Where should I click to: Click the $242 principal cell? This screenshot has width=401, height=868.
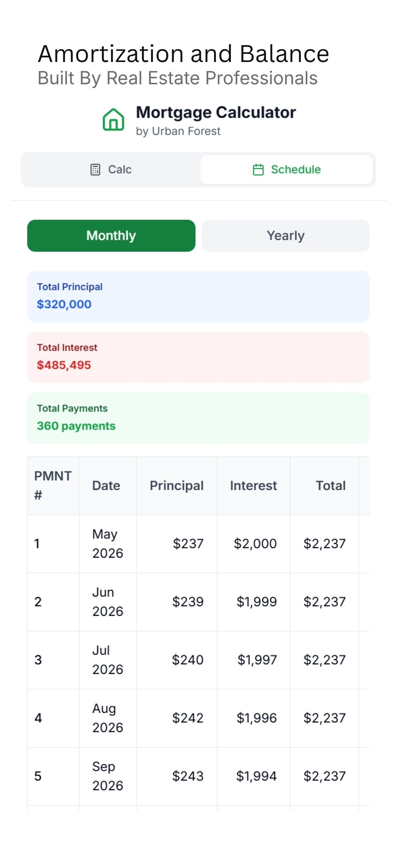[177, 718]
